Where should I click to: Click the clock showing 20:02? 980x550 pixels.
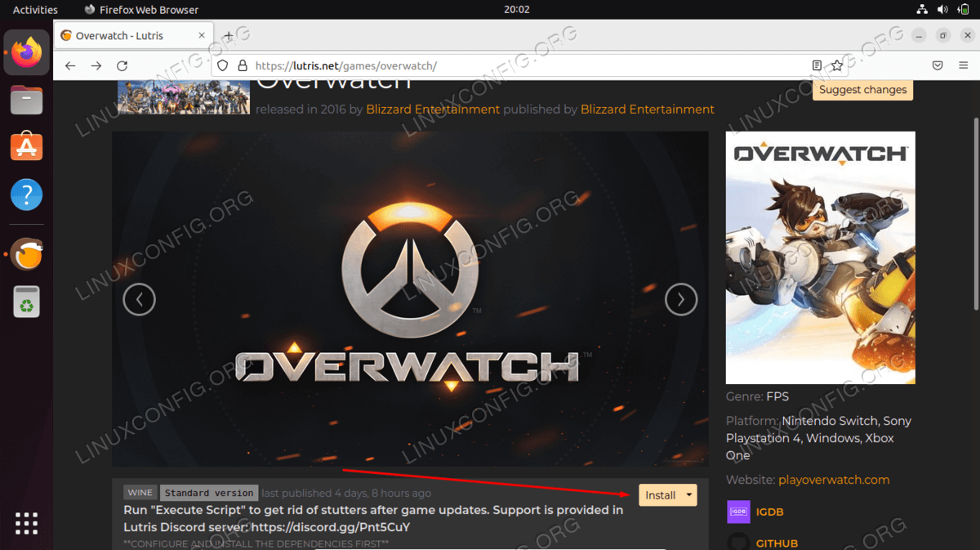(x=516, y=10)
